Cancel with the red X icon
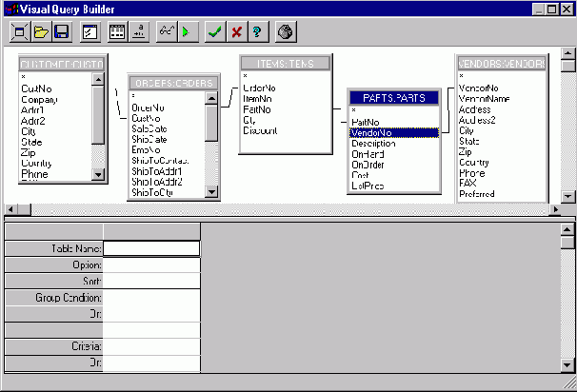577x392 pixels. [236, 31]
